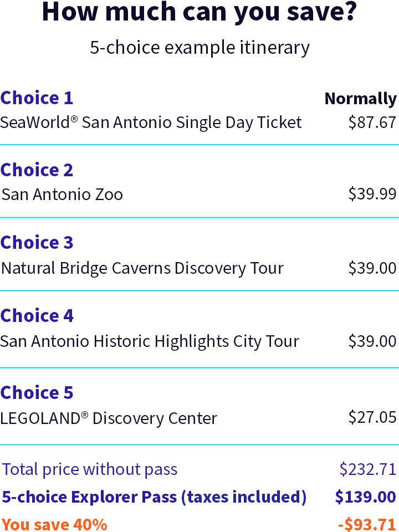Screen dimensions: 399x532
Task: Click the 'You save 40%' text
Action: pos(54,524)
